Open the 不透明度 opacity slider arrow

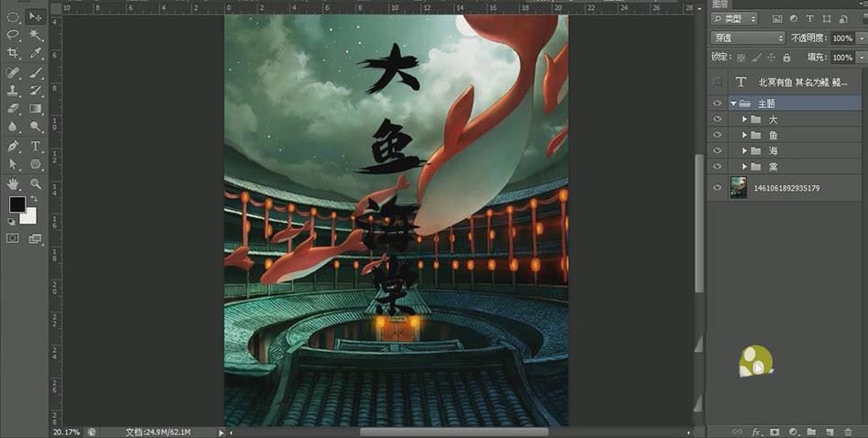tap(862, 38)
